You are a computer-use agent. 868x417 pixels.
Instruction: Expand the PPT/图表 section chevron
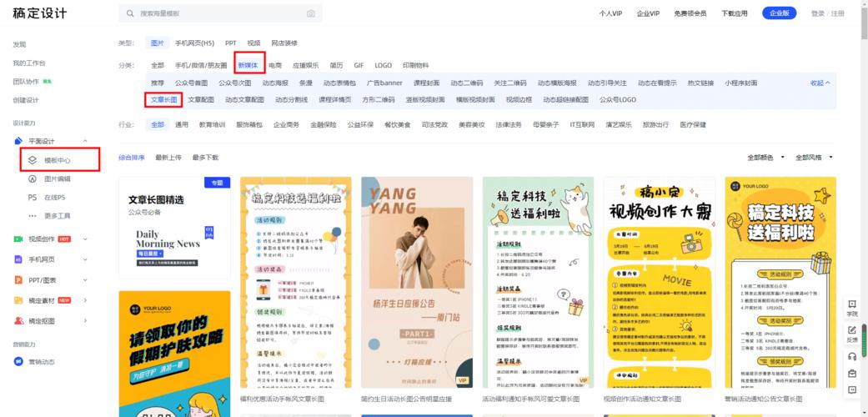(85, 280)
